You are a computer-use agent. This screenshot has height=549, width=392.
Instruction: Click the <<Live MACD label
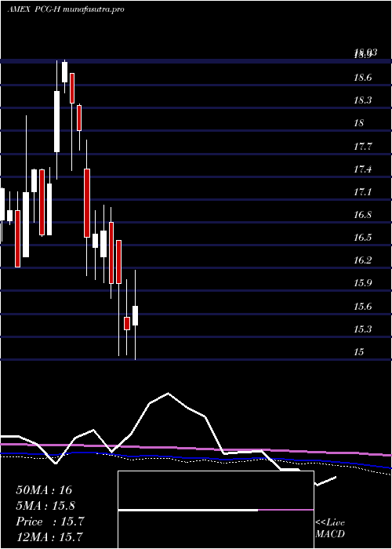pos(330,529)
